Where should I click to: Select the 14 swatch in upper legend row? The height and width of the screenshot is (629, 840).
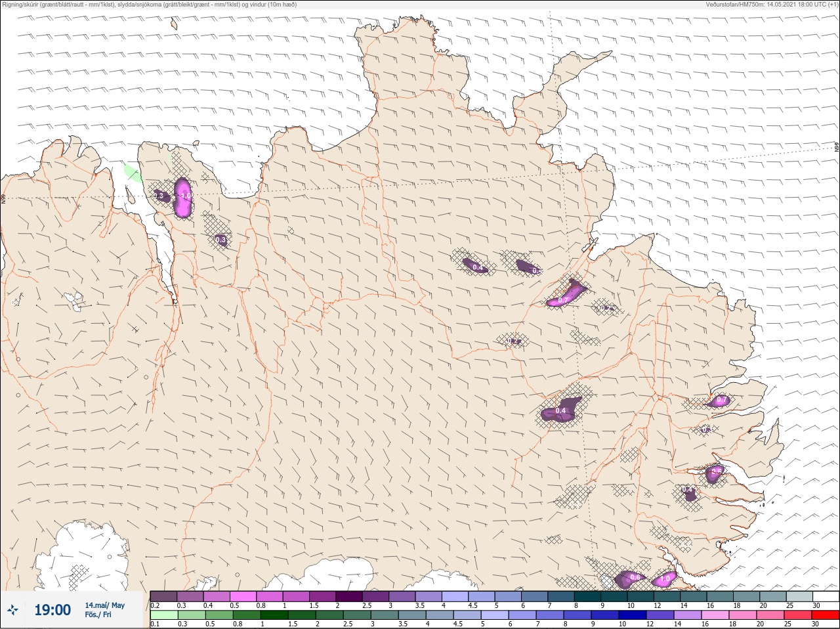click(x=694, y=596)
